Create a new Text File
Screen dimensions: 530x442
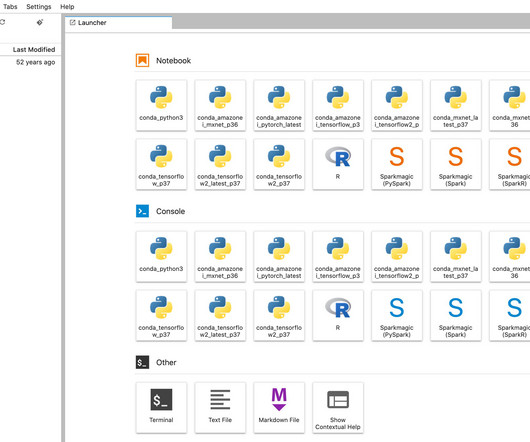pyautogui.click(x=220, y=408)
